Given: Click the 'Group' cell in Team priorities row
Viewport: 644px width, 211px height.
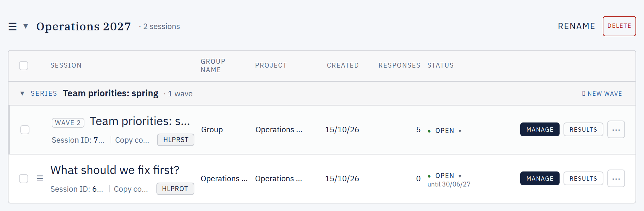Looking at the screenshot, I should (212, 130).
